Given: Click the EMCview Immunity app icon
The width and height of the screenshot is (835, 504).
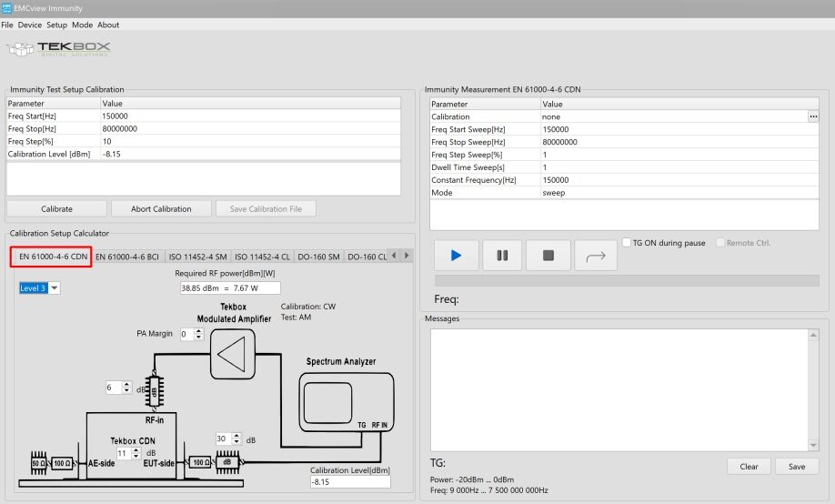Looking at the screenshot, I should pos(6,8).
